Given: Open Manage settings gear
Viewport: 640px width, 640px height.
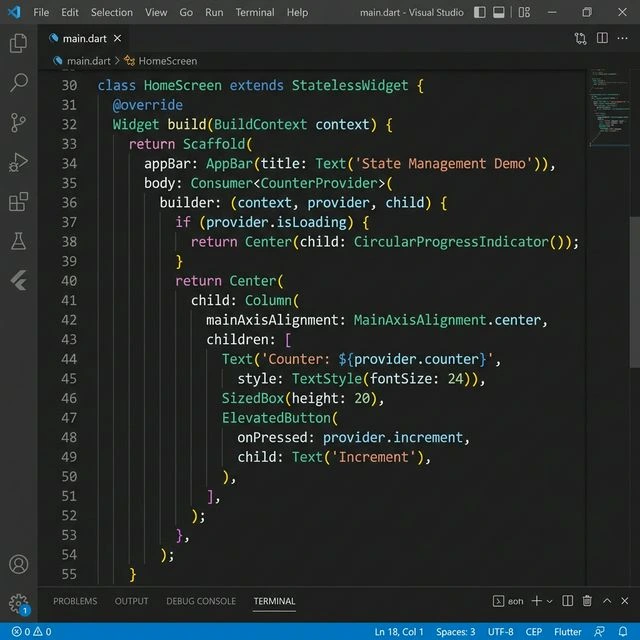Looking at the screenshot, I should pos(18,604).
